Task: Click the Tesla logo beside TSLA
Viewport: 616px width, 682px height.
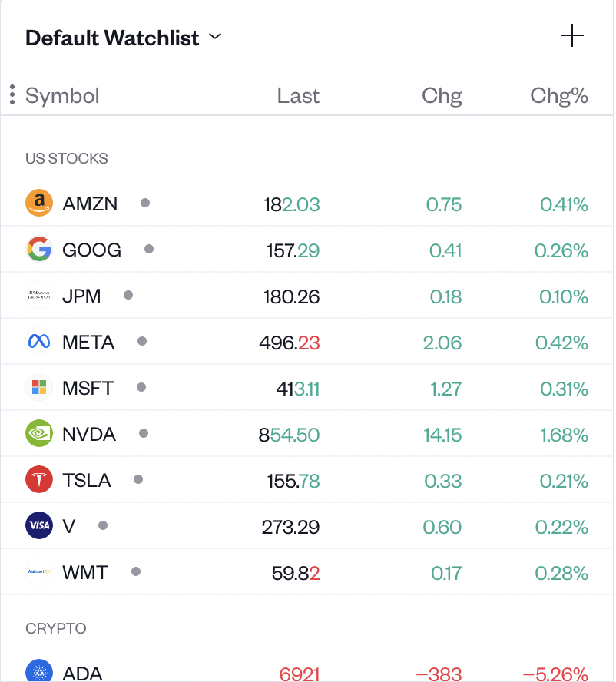Action: tap(39, 479)
